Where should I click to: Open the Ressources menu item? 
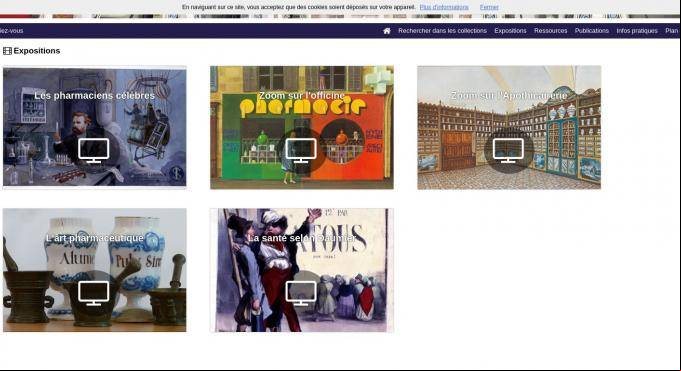pyautogui.click(x=551, y=31)
